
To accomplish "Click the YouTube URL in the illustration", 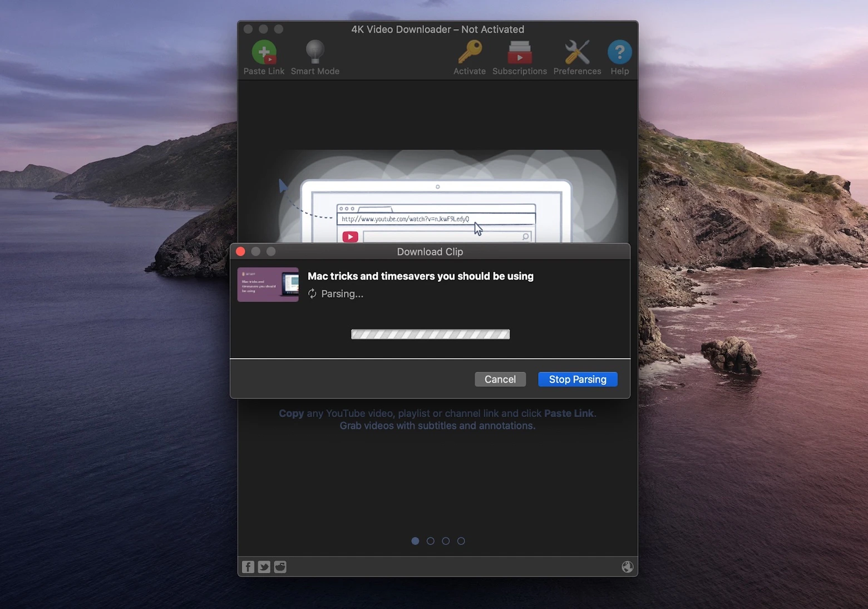I will tap(405, 219).
